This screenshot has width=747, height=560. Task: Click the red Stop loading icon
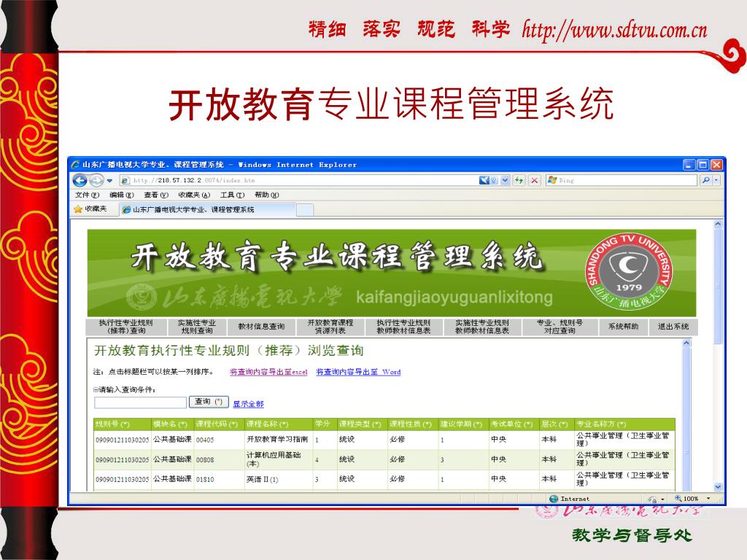tap(535, 180)
